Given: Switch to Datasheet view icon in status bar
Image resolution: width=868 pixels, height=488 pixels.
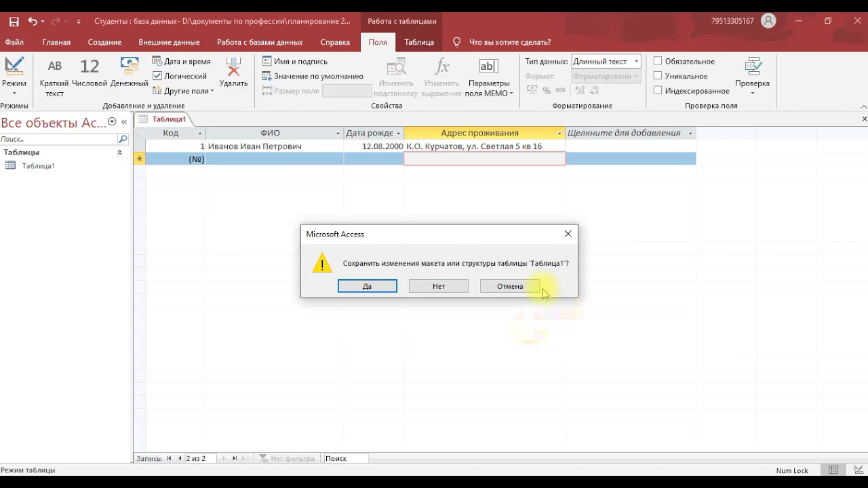Looking at the screenshot, I should pos(833,470).
